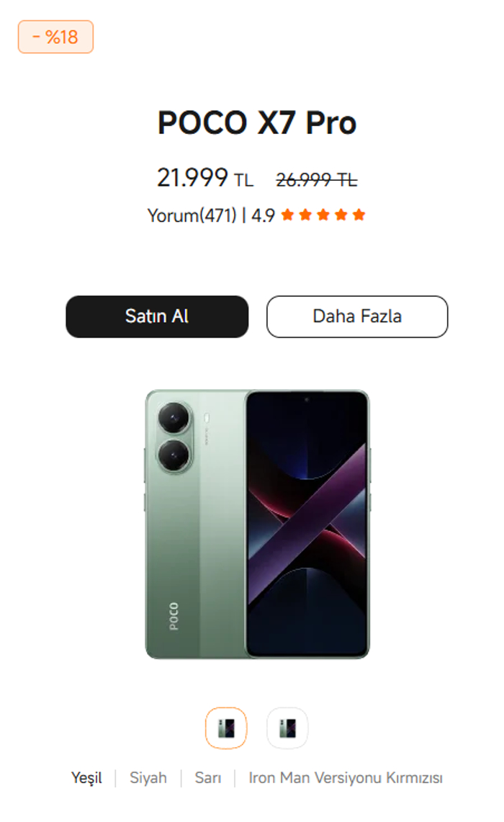
Task: Click the POCO X7 Pro title
Action: click(x=257, y=123)
